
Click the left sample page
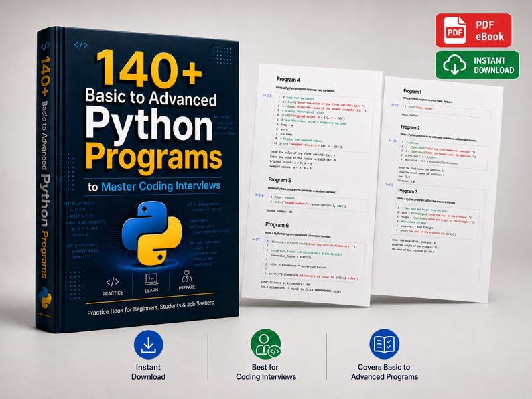click(312, 185)
